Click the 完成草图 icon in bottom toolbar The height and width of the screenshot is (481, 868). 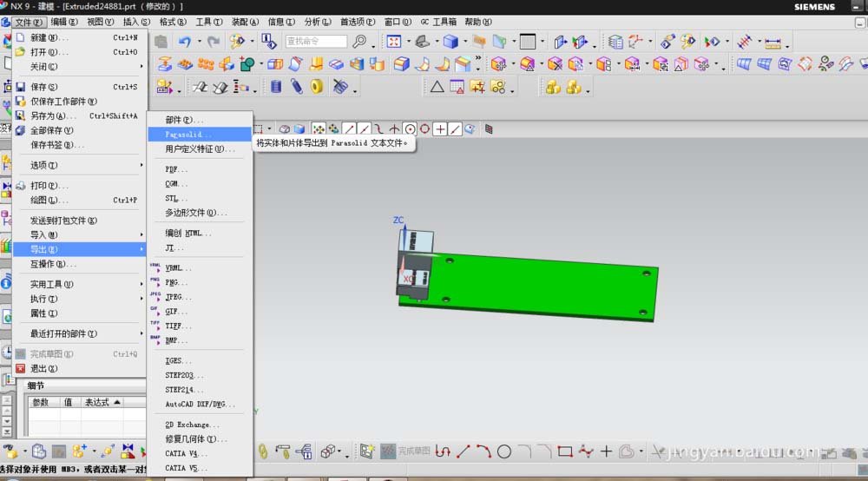click(x=388, y=451)
